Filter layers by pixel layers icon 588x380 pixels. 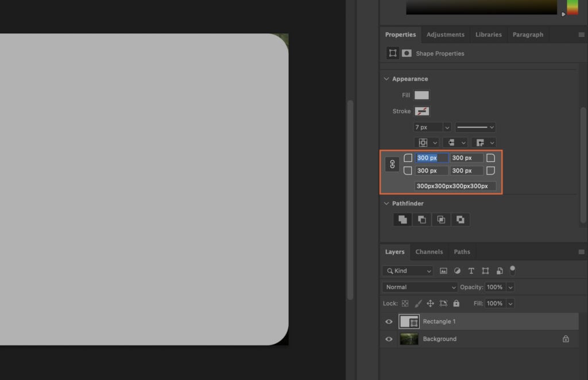(443, 270)
